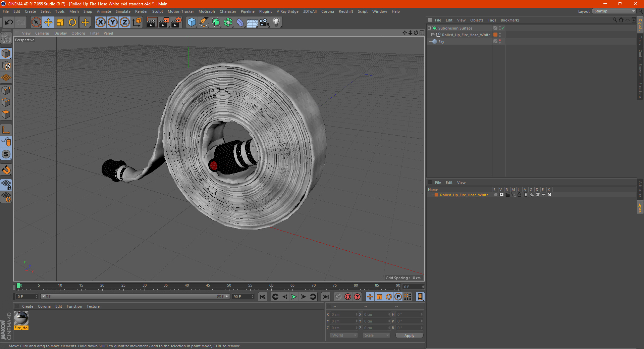Image resolution: width=644 pixels, height=349 pixels.
Task: Open the Takes side tab
Action: 640,40
